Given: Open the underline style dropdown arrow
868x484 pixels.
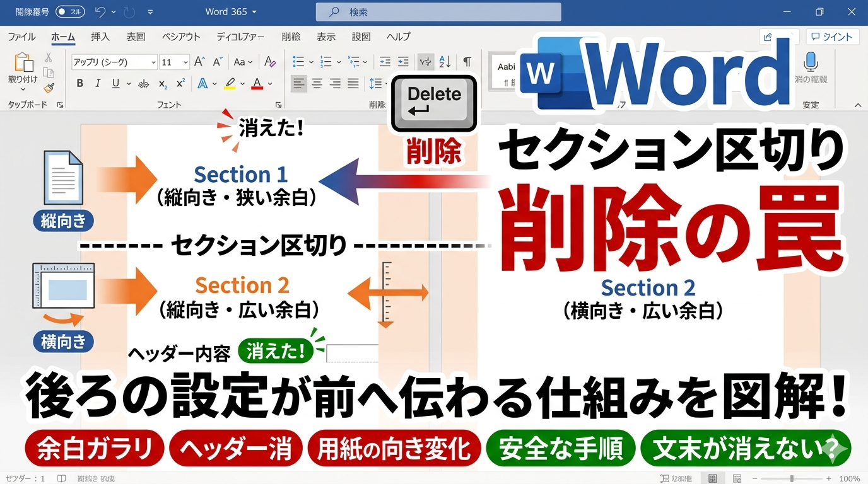Looking at the screenshot, I should 128,84.
